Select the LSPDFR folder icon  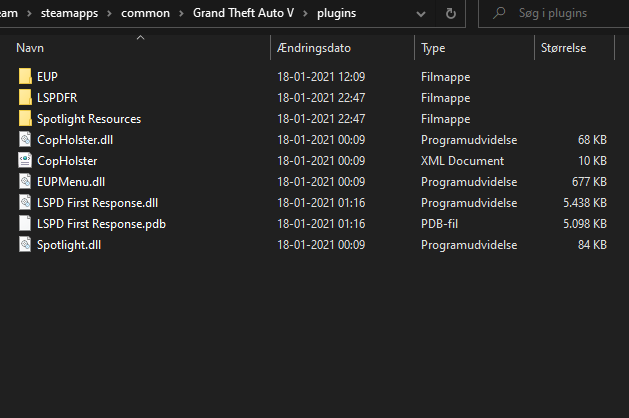[26, 97]
